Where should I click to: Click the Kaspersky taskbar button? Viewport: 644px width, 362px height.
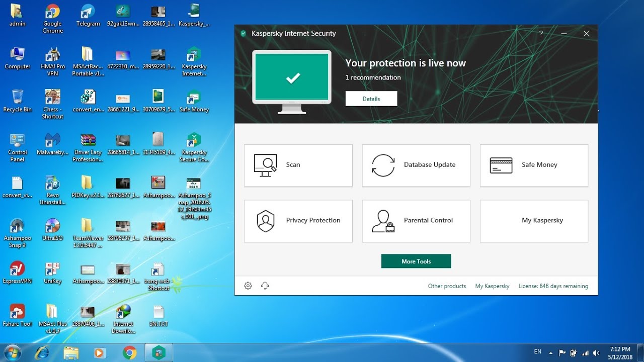(x=159, y=353)
